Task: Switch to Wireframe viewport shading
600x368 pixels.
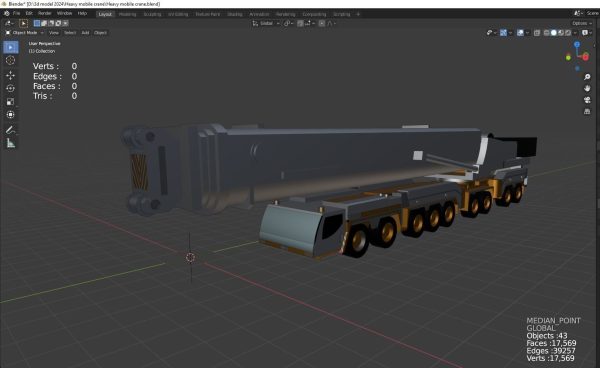Action: [546, 33]
